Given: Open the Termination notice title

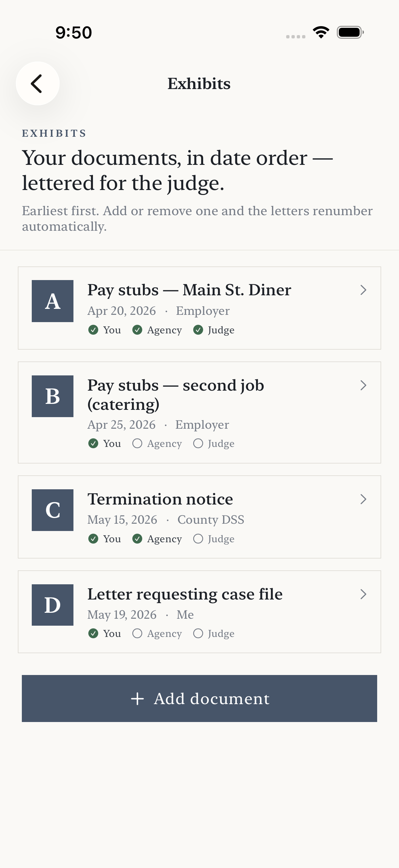Looking at the screenshot, I should tap(160, 499).
